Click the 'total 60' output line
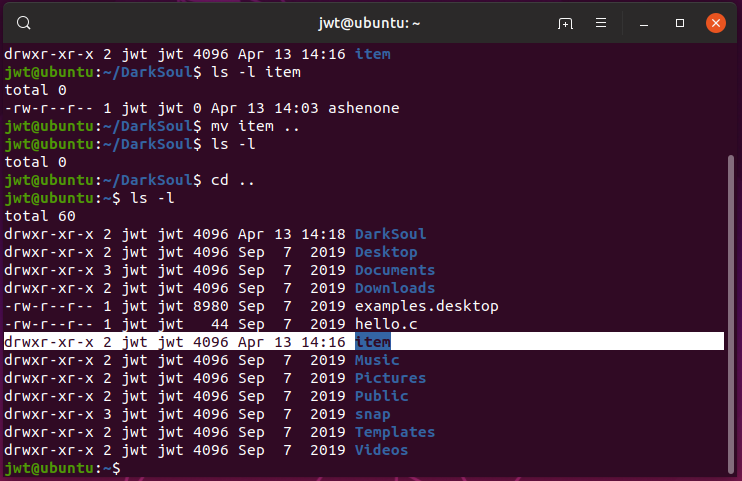The width and height of the screenshot is (742, 481). pyautogui.click(x=40, y=216)
